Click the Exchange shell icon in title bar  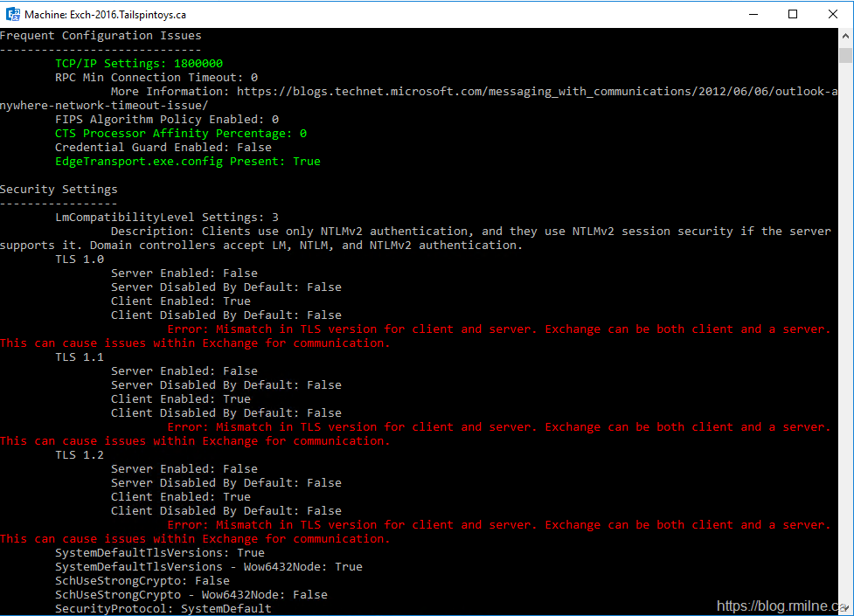tap(12, 14)
